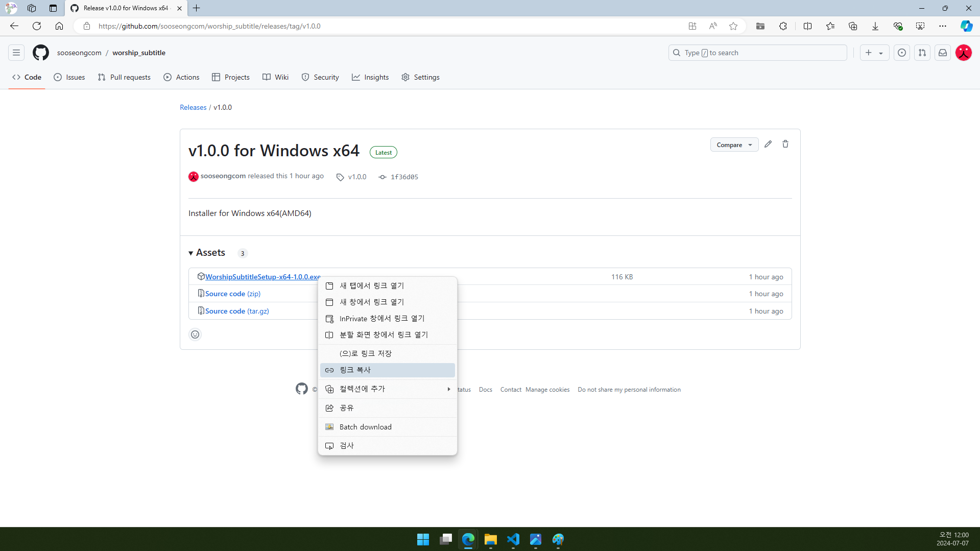
Task: Switch to the Pull requests tab
Action: [124, 77]
